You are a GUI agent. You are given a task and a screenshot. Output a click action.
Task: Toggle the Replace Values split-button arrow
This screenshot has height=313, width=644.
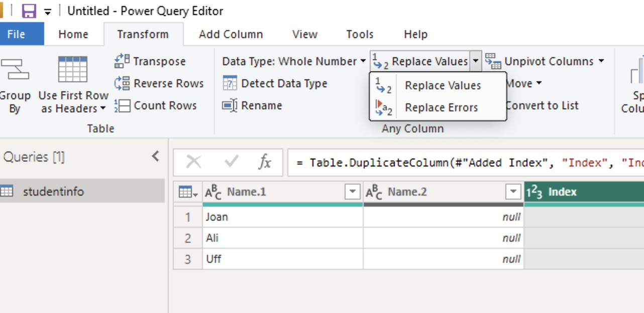476,61
